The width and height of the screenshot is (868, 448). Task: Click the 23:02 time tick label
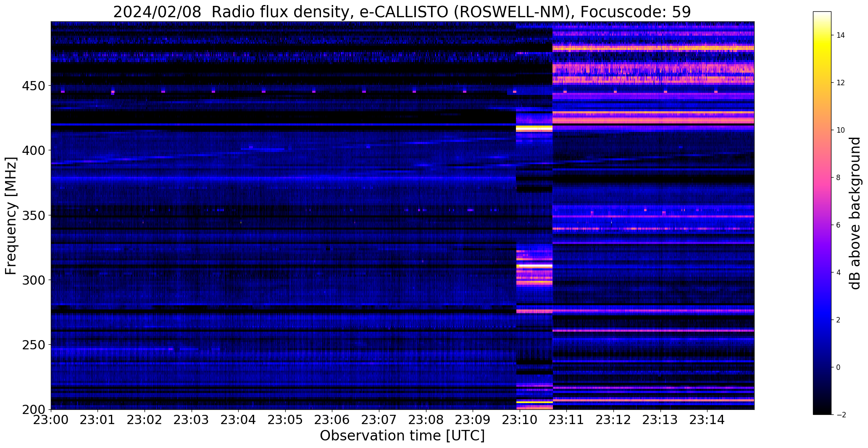[145, 420]
